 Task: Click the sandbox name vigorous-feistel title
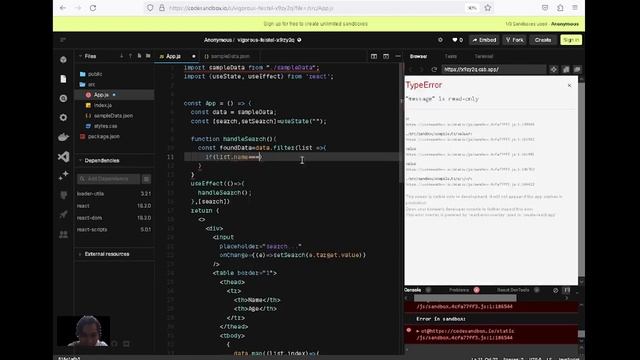pos(266,40)
